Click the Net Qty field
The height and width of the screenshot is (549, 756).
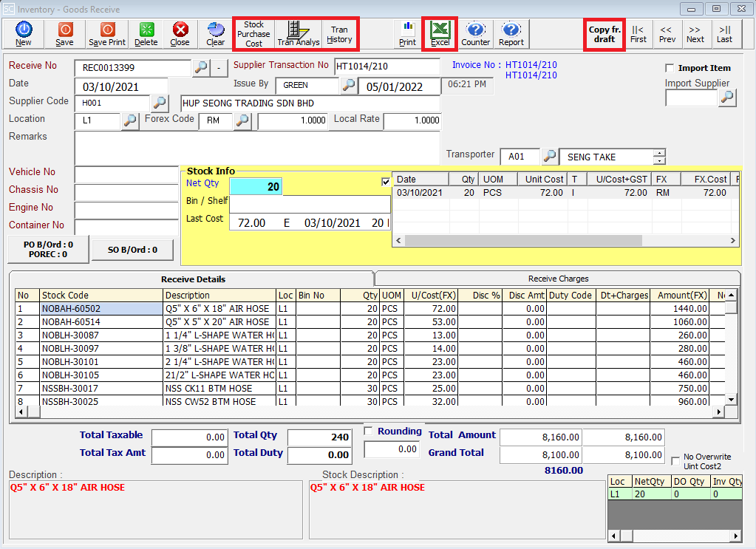pos(256,186)
